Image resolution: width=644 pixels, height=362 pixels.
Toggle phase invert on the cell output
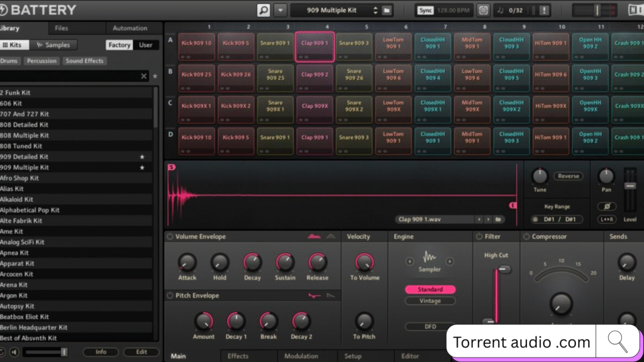pyautogui.click(x=606, y=207)
